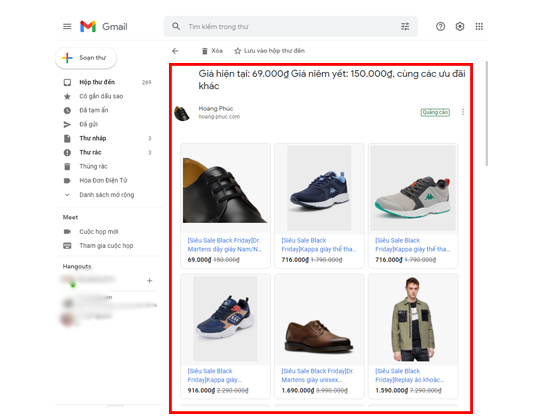Click the inbox icon beside Hộp thư đến
Screen dimensions: 560x420
click(x=67, y=82)
